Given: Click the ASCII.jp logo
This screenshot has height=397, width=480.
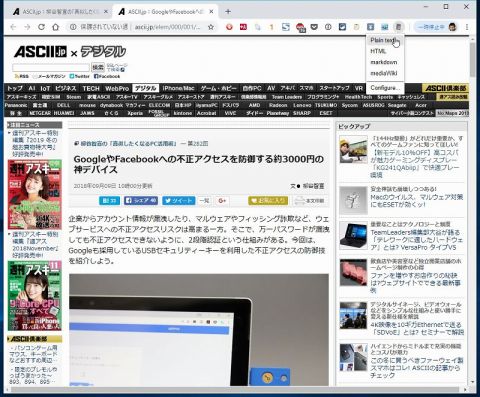Looking at the screenshot, I should tap(40, 52).
